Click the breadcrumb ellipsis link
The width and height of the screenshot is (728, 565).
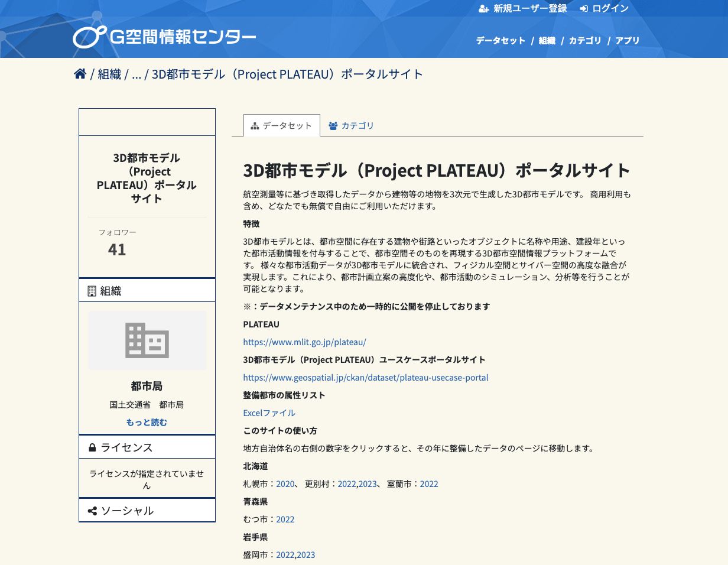point(136,74)
